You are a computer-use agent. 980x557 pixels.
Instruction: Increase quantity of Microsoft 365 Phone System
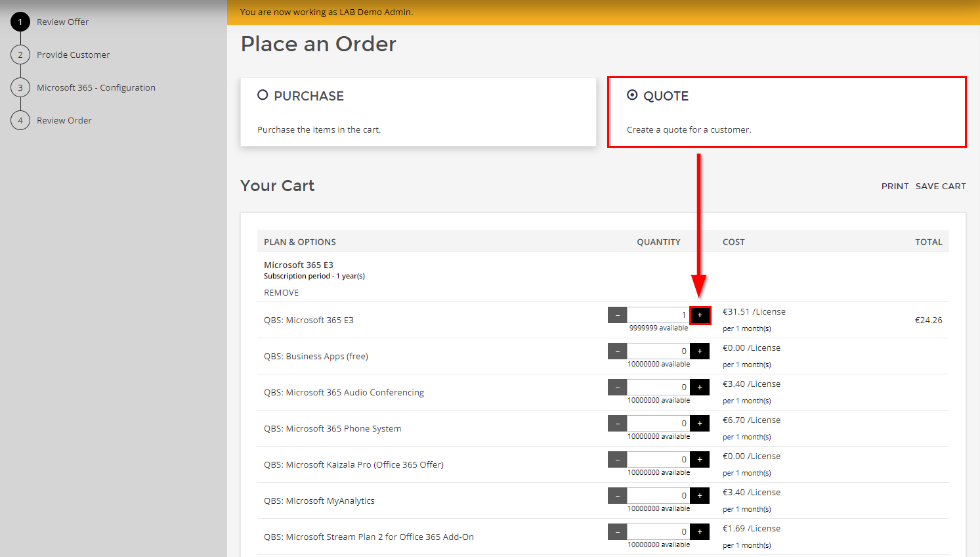(x=700, y=424)
